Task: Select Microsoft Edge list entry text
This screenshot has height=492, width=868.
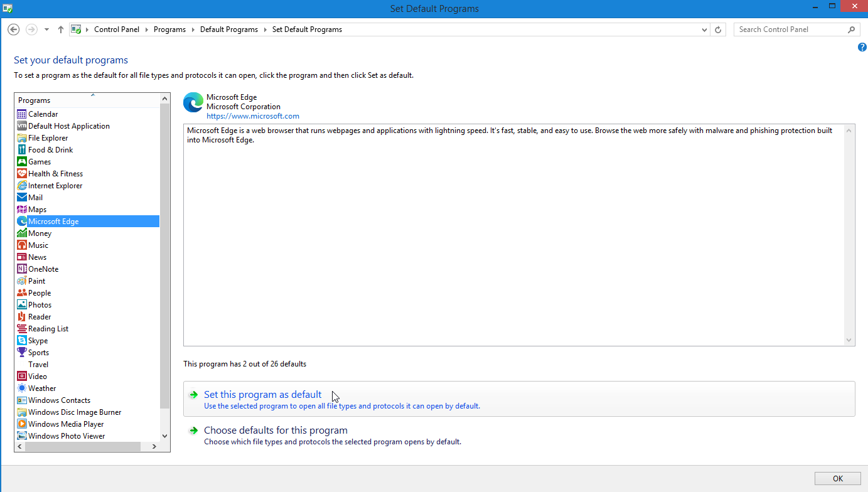Action: (x=53, y=222)
